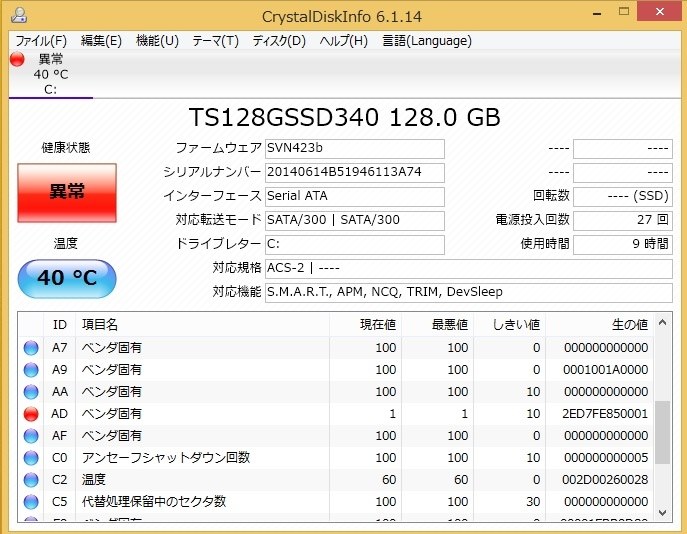Image resolution: width=687 pixels, height=534 pixels.
Task: Minimize the CrystalDiskInfo window
Action: 597,13
